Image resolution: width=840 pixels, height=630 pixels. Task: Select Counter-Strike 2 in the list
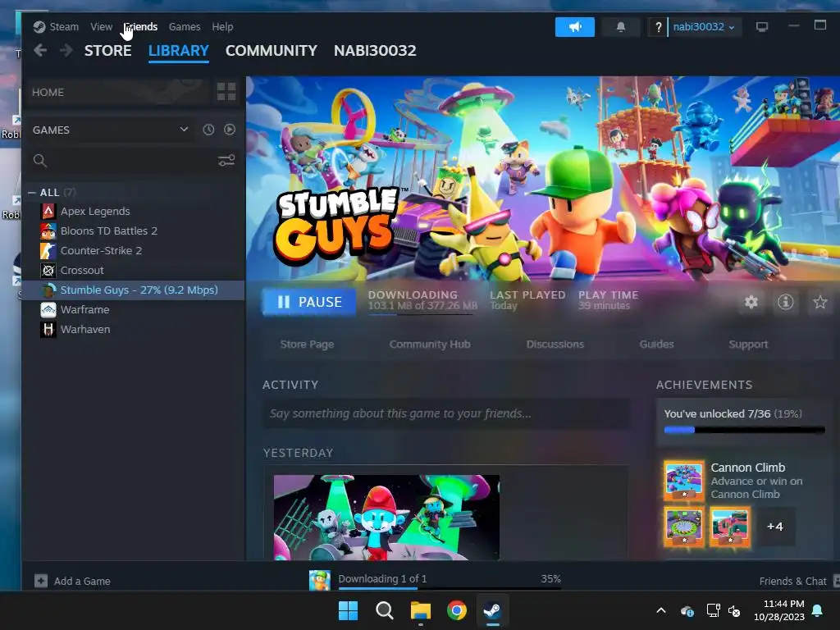click(x=133, y=251)
